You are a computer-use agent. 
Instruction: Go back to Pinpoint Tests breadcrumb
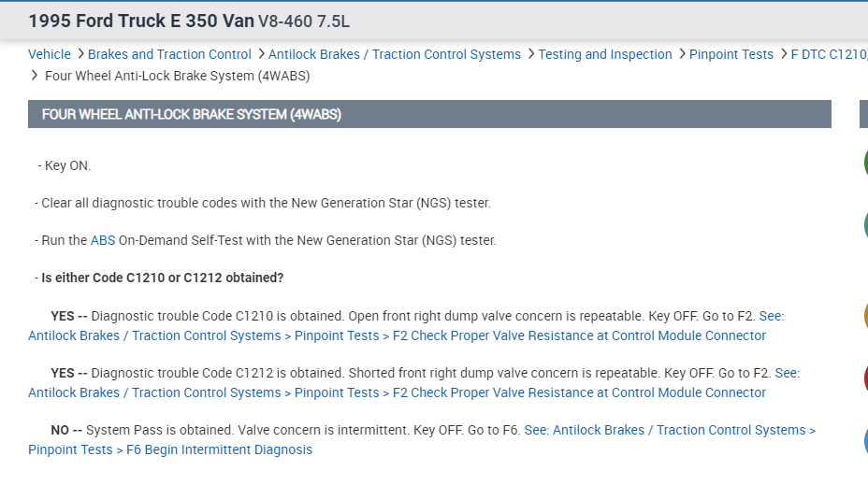[731, 54]
